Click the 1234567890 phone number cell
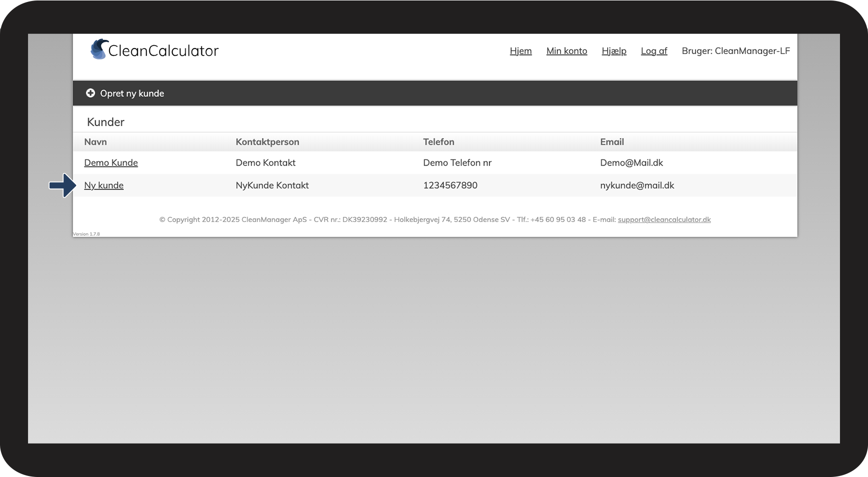The image size is (868, 477). click(x=450, y=185)
